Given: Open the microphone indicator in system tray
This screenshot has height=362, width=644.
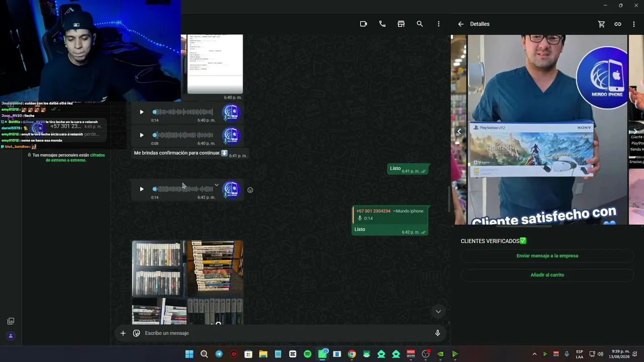Looking at the screenshot, I should [567, 354].
